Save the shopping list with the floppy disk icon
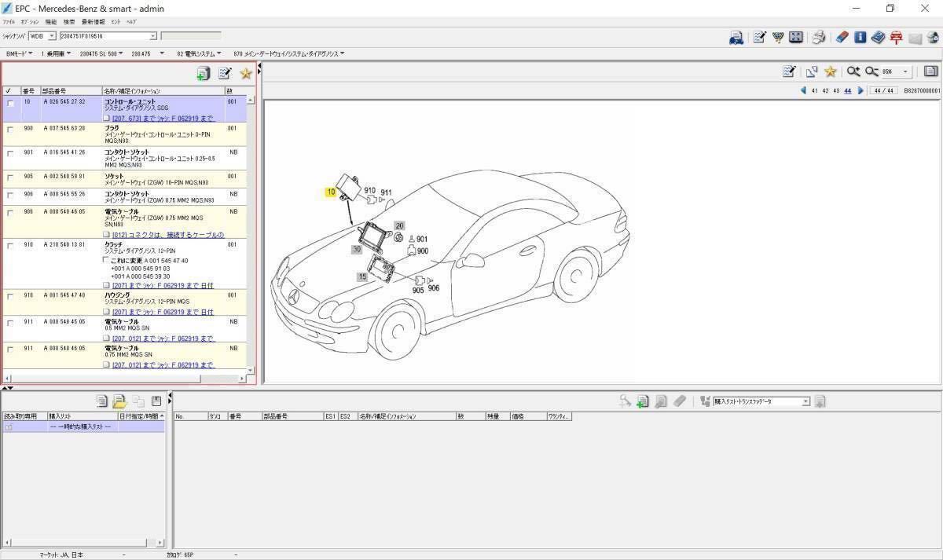 click(156, 401)
